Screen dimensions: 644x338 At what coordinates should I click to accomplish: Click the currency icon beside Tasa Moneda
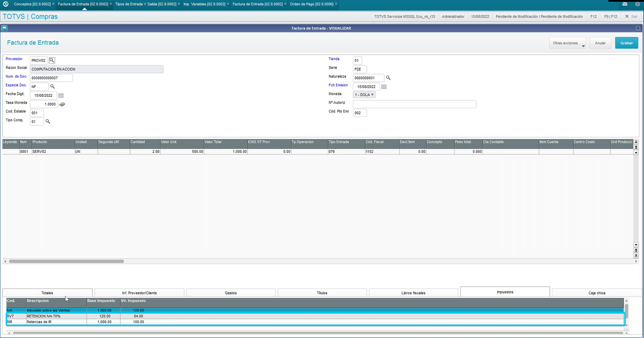coord(62,104)
